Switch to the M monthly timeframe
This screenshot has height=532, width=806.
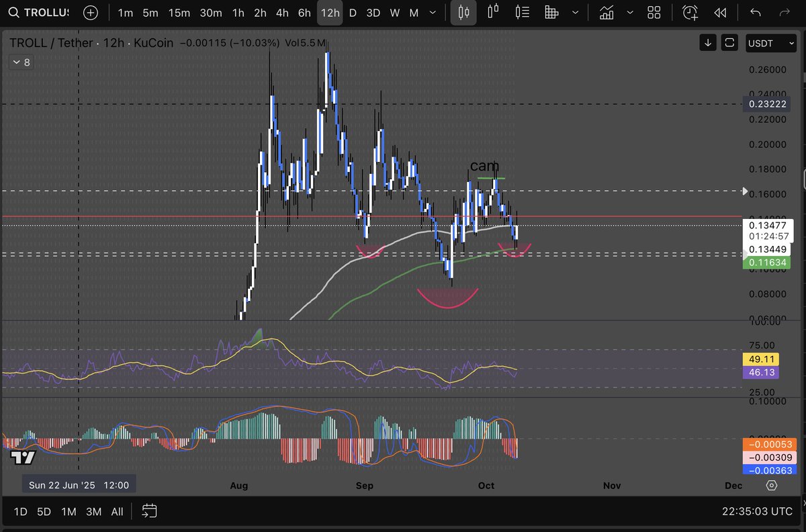coord(414,13)
